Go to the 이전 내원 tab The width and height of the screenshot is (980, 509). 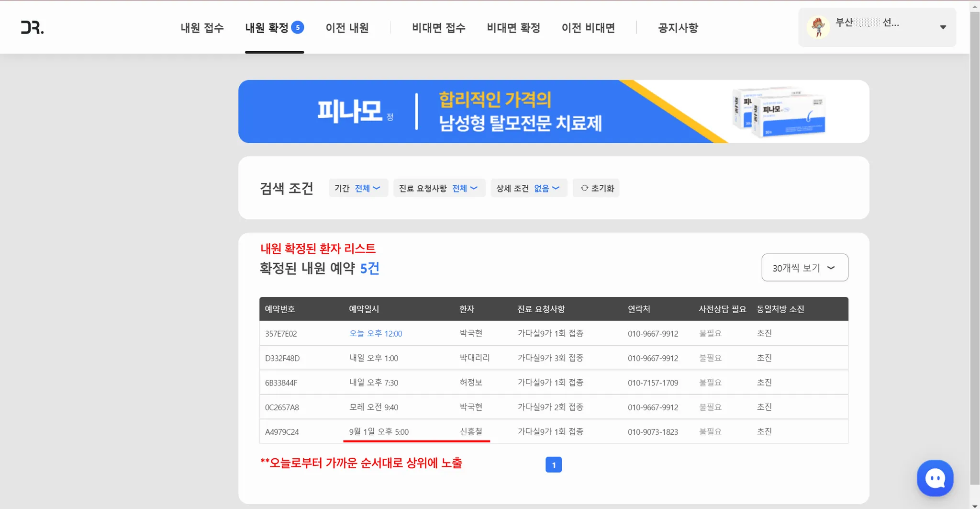347,28
